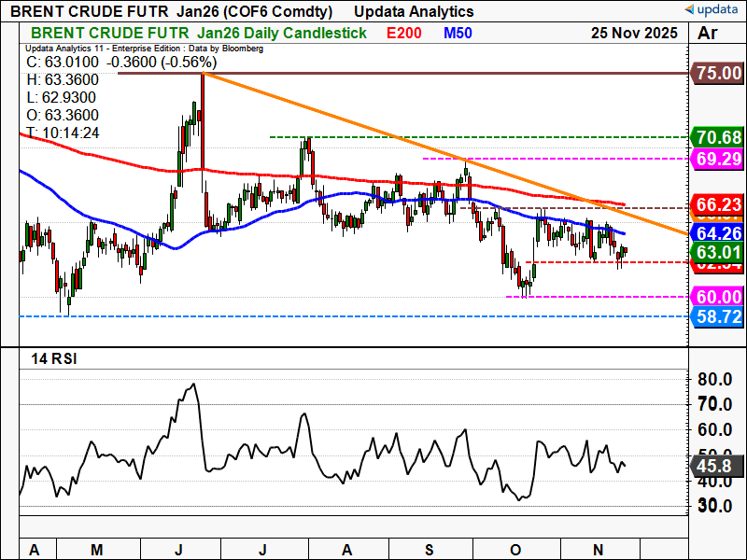747x560 pixels.
Task: Select the blue M50 moving average label
Action: click(x=458, y=33)
